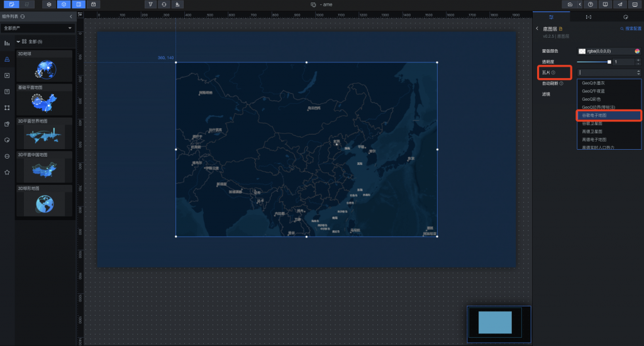The height and width of the screenshot is (346, 644).
Task: Click the rgba(0,0,0,0) color value field
Action: [x=610, y=52]
